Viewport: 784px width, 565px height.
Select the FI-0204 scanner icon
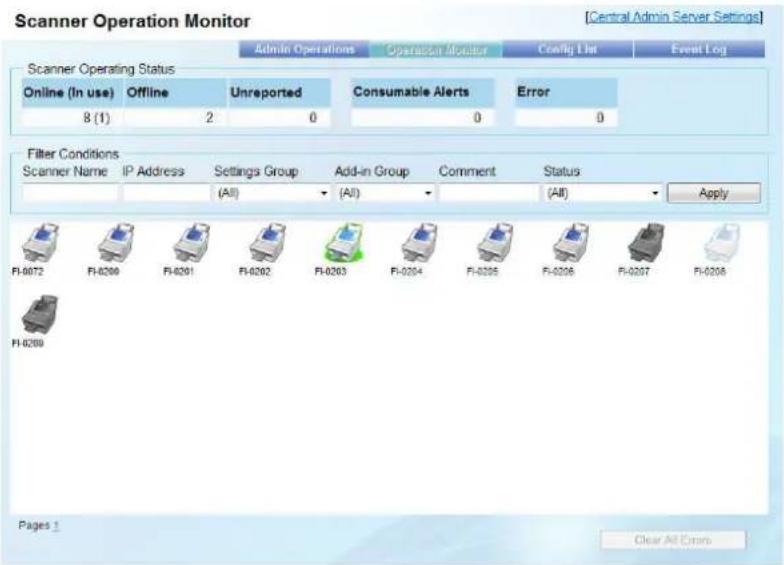(x=418, y=242)
